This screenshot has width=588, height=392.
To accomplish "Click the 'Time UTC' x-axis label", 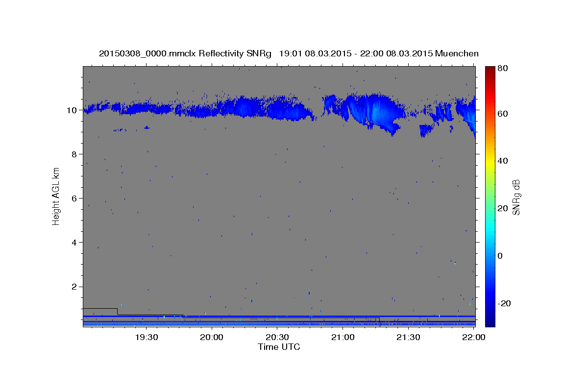I will click(x=279, y=347).
